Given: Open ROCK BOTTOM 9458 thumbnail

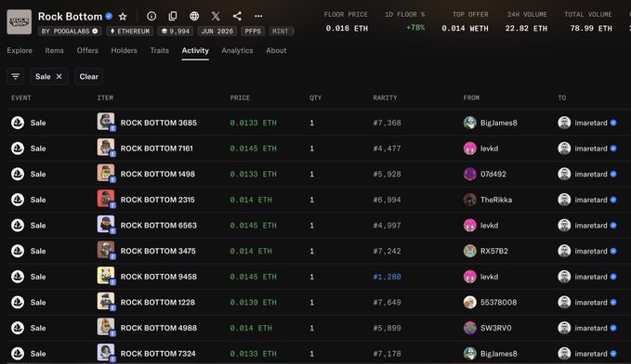Looking at the screenshot, I should 106,276.
